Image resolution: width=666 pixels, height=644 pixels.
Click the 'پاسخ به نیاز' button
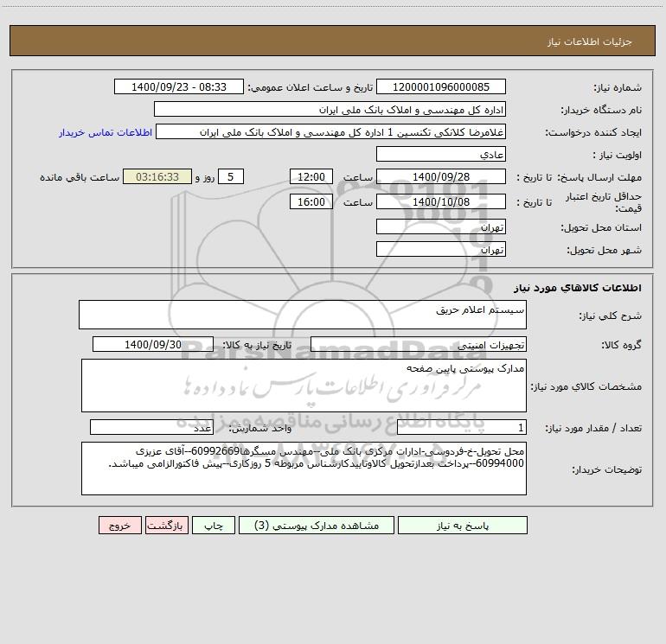463,525
